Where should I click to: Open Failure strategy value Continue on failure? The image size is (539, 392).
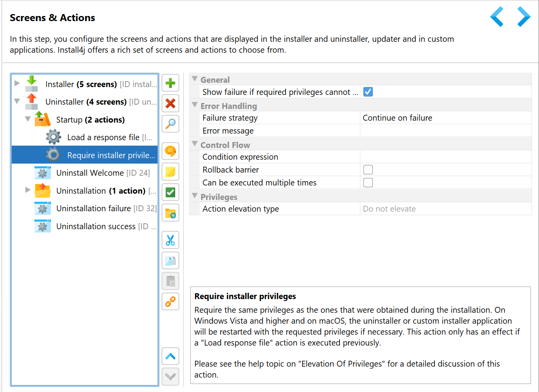(446, 118)
